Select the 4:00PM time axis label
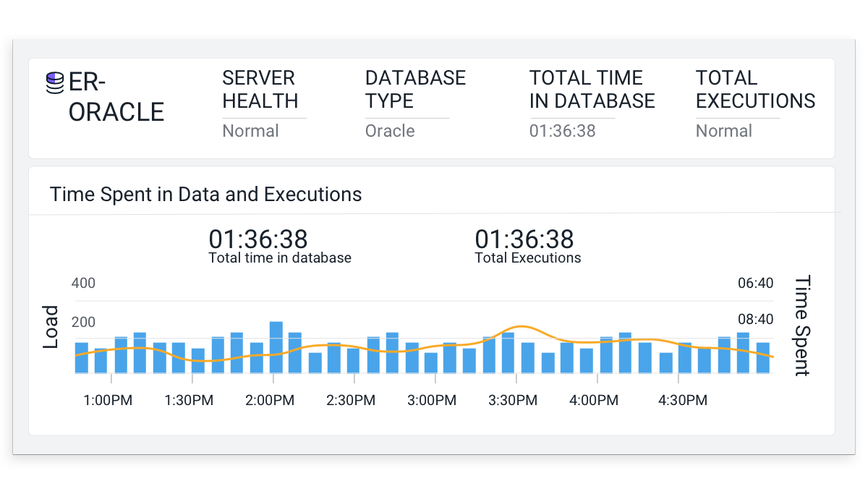Image resolution: width=868 pixels, height=489 pixels. tap(594, 400)
